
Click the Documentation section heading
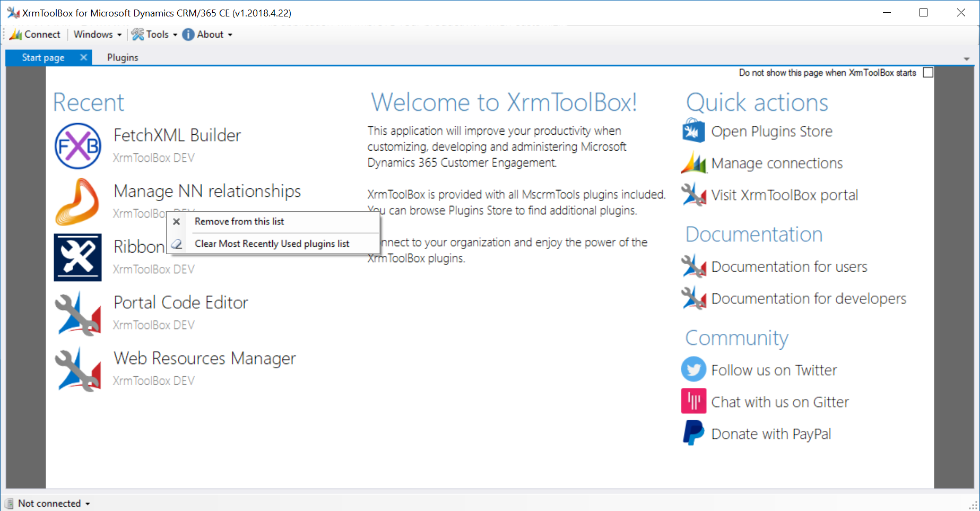click(754, 234)
